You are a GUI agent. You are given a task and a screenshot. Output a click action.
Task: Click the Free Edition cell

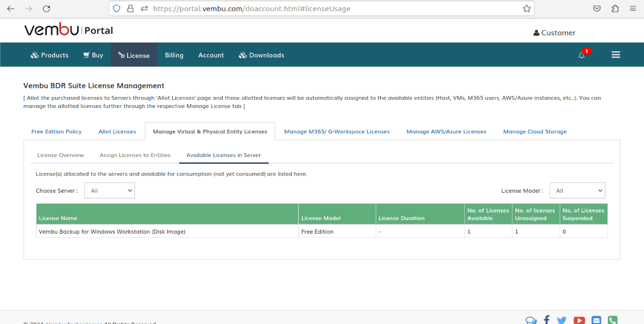tap(337, 231)
